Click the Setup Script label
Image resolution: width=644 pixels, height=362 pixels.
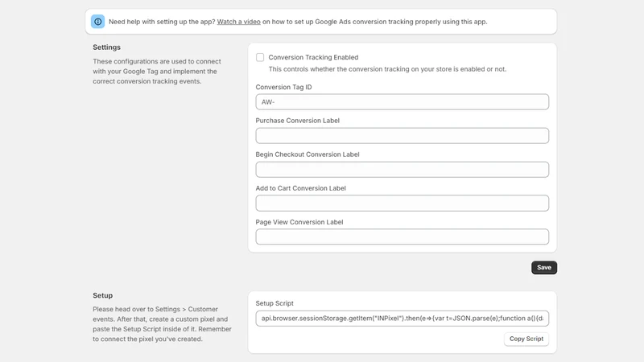click(275, 303)
